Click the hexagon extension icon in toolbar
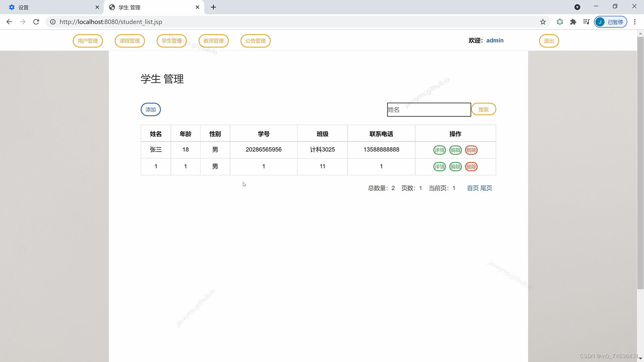The image size is (644, 362). [559, 22]
